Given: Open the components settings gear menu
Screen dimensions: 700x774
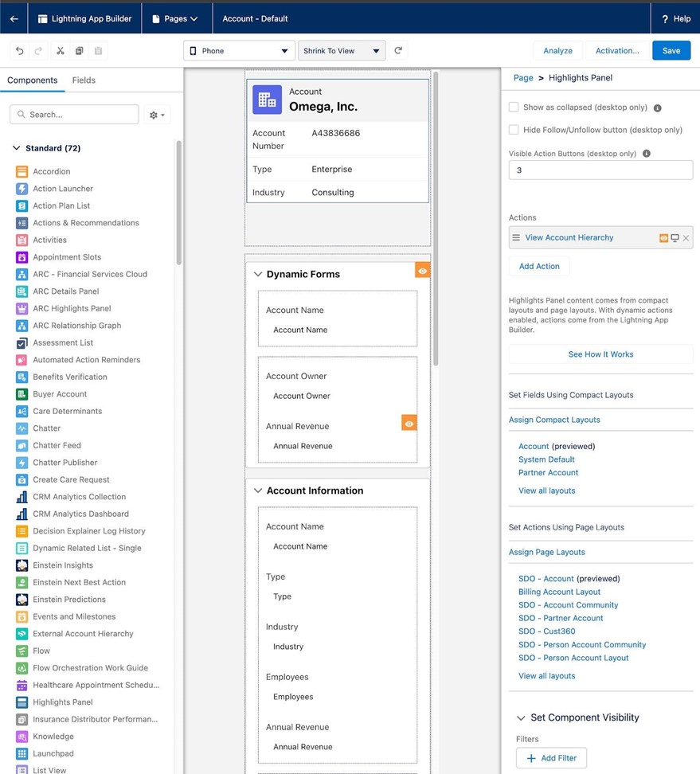Looking at the screenshot, I should point(157,115).
